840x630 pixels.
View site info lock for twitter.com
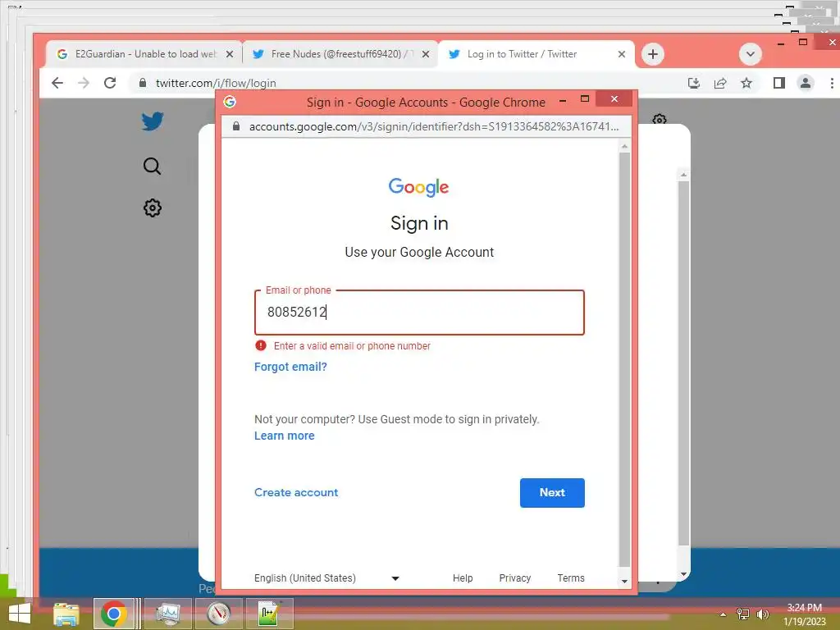pos(143,83)
